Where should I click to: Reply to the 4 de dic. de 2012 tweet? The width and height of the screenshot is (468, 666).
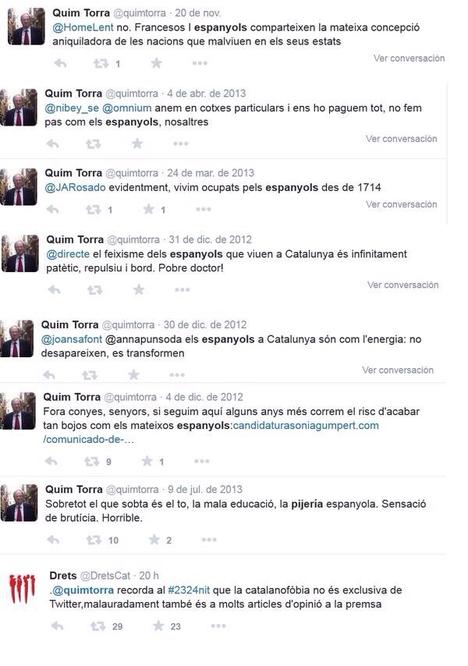point(51,461)
